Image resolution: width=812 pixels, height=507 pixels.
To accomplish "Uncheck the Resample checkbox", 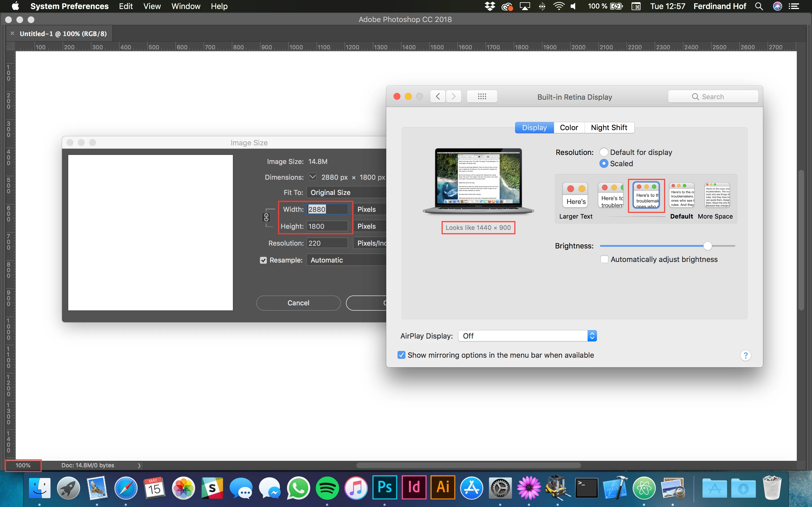I will (263, 260).
